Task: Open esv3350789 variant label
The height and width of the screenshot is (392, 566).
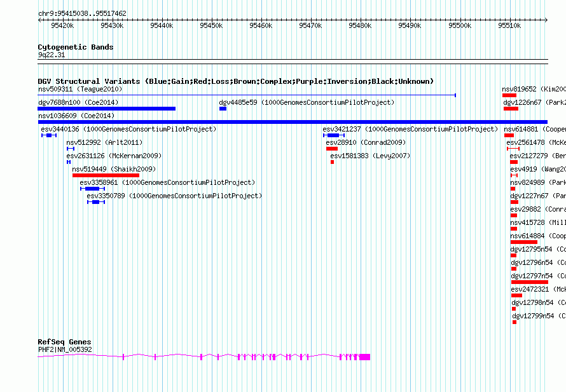Action: 174,196
